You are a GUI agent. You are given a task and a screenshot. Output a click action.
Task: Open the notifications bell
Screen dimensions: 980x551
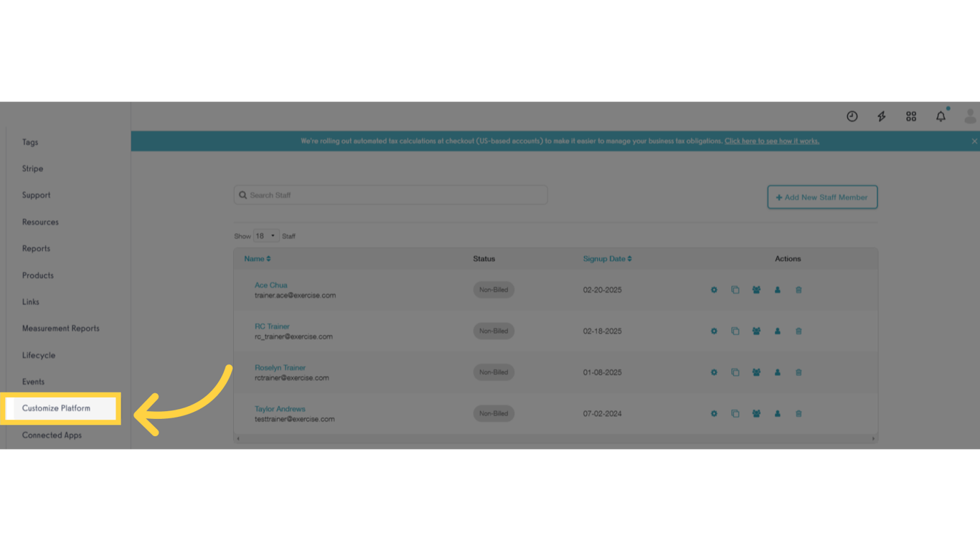tap(941, 116)
